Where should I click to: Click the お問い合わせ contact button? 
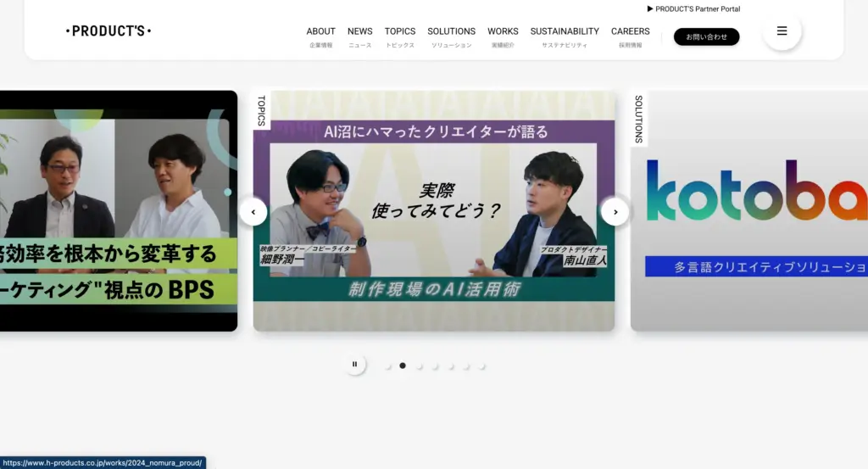click(x=706, y=36)
